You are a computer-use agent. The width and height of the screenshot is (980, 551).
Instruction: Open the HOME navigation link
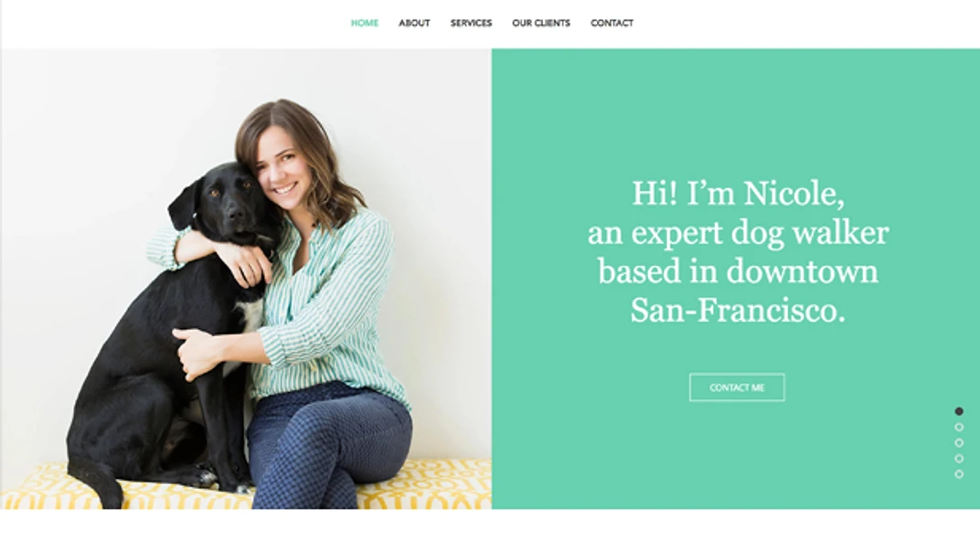(365, 23)
